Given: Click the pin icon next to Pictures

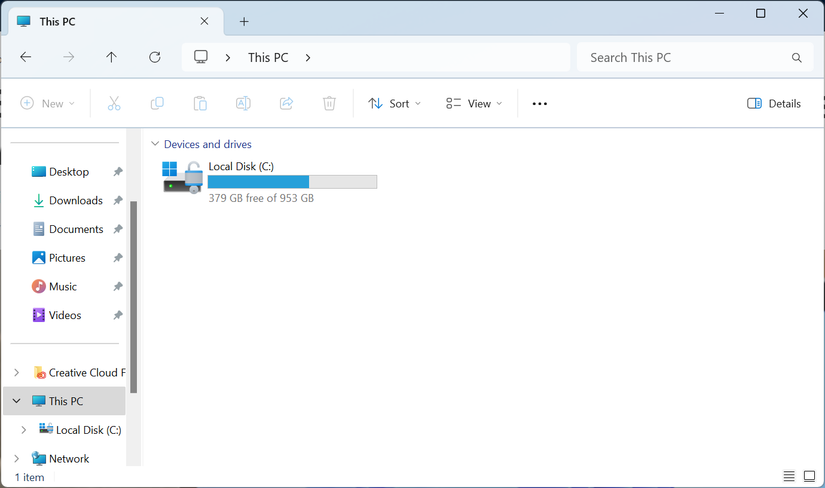Looking at the screenshot, I should (x=118, y=258).
